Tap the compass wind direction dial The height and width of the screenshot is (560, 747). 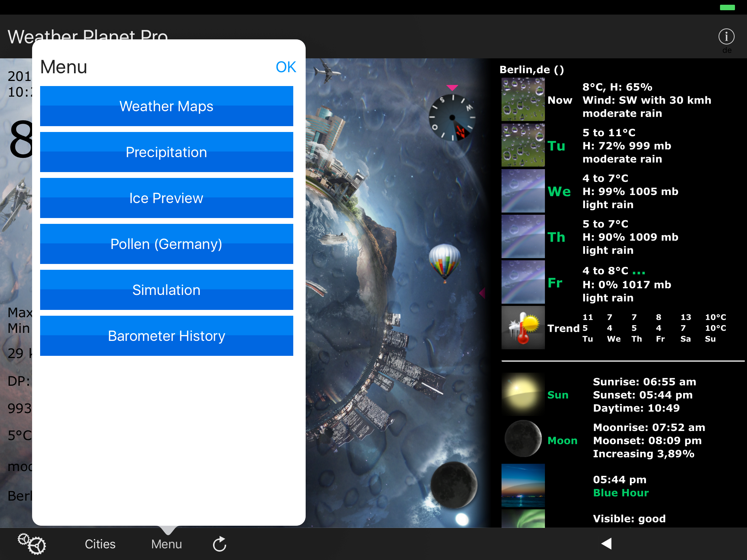pyautogui.click(x=452, y=118)
